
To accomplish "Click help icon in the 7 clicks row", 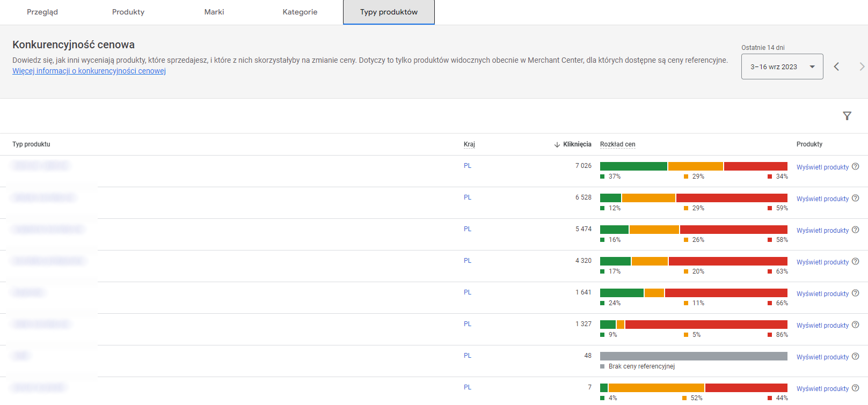I will click(856, 388).
